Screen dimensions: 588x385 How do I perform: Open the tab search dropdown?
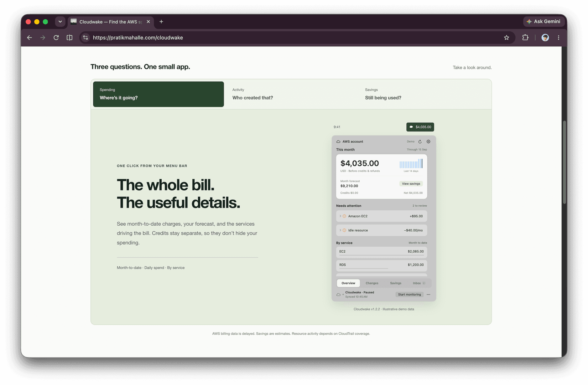tap(60, 22)
